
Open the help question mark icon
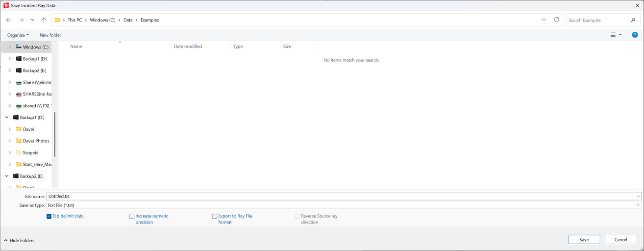point(635,35)
